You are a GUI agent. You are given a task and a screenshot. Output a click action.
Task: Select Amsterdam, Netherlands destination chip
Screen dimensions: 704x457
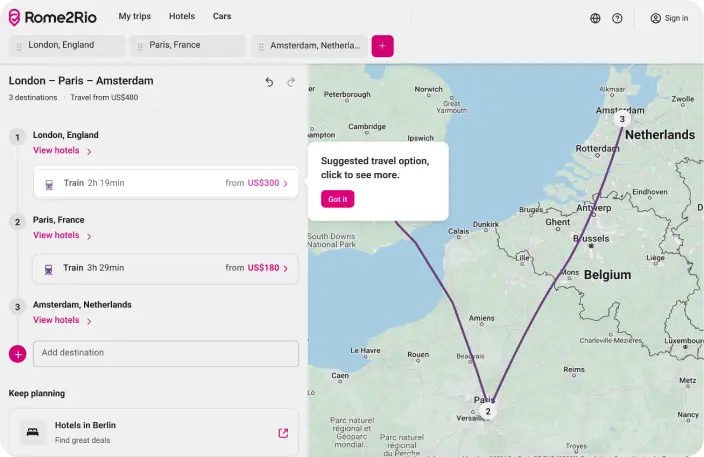point(309,46)
